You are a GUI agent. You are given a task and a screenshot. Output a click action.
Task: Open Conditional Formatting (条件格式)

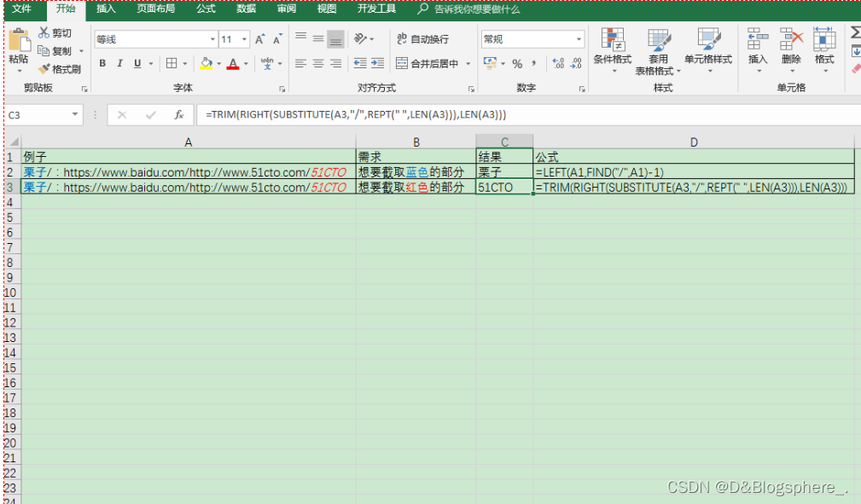(612, 47)
